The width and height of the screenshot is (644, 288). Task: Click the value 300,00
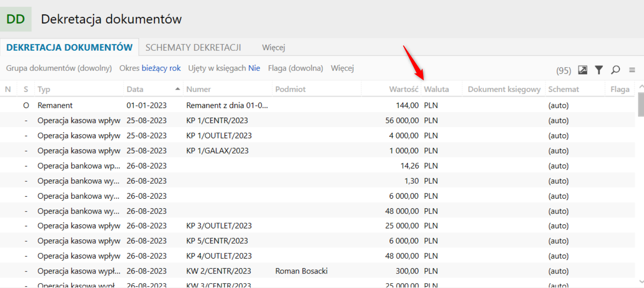pos(407,271)
